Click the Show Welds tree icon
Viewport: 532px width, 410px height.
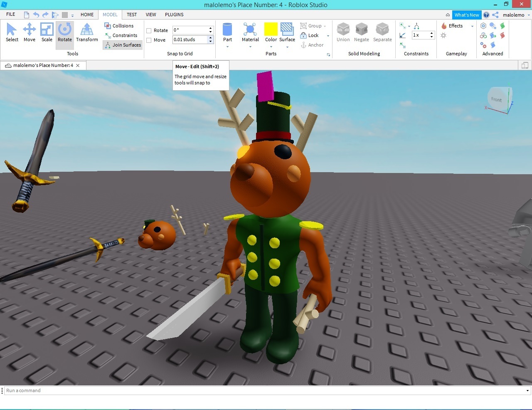416,26
